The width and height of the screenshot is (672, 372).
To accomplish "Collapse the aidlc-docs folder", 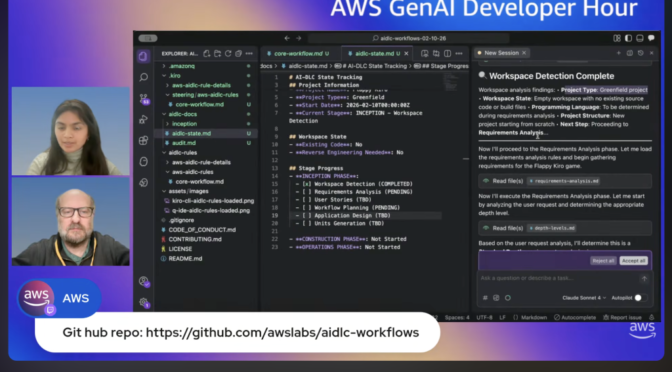I will pyautogui.click(x=182, y=114).
